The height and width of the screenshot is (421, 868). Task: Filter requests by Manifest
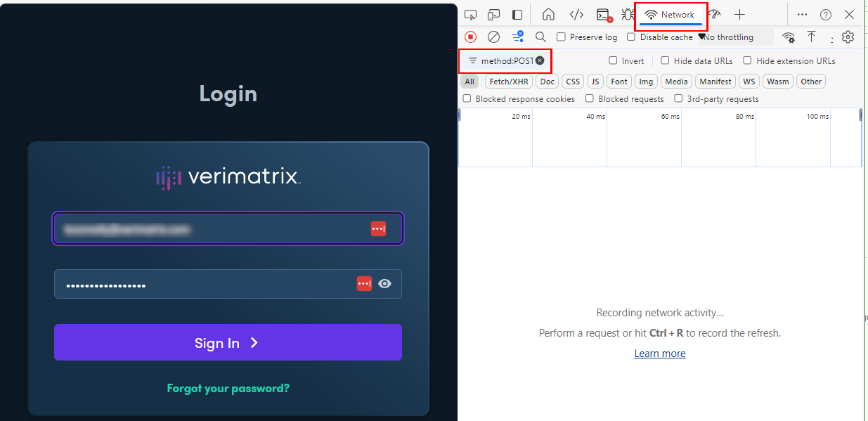point(715,82)
